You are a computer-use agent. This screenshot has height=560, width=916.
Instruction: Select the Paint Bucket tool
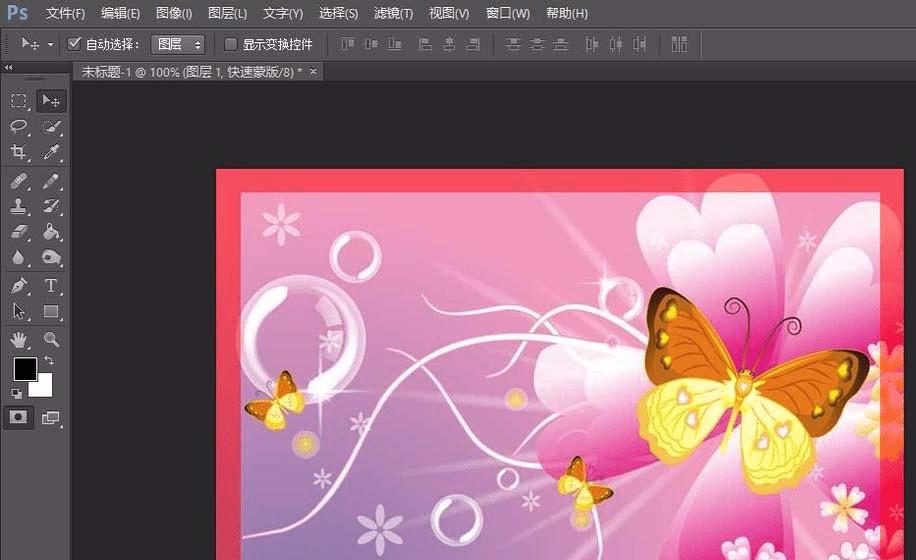(51, 232)
